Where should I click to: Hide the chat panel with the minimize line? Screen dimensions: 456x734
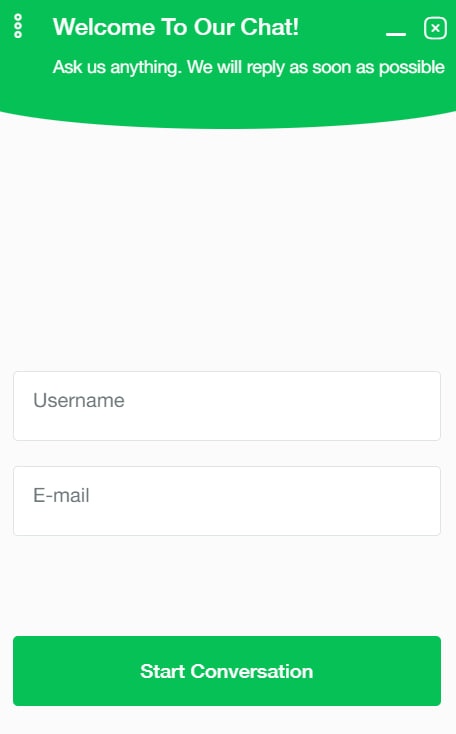(x=396, y=33)
